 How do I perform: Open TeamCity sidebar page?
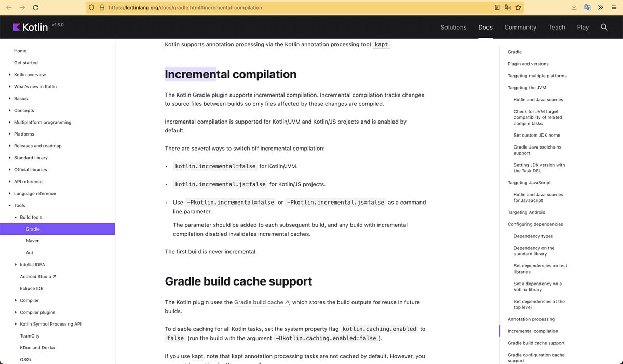[x=30, y=336]
